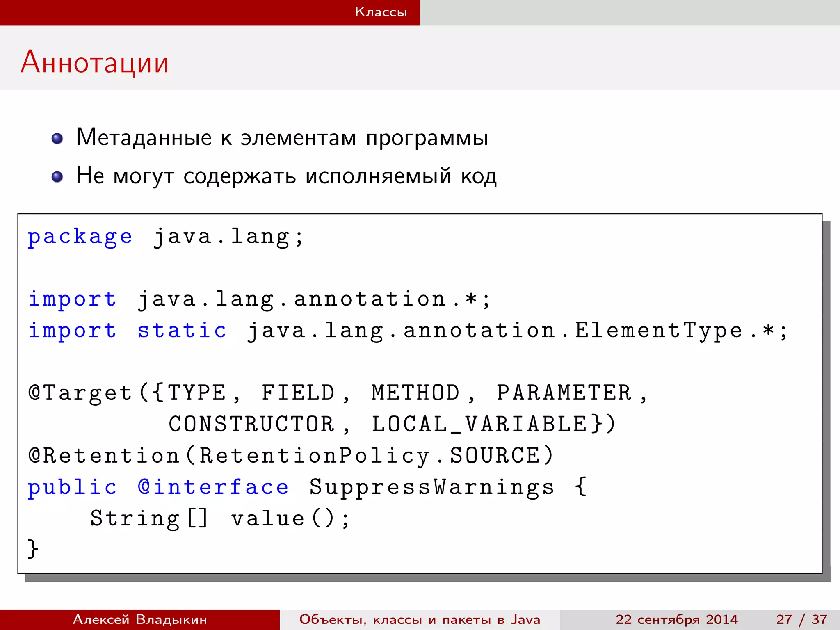Click the author name Алексей Владыкин in footer
This screenshot has height=630, width=840.
pyautogui.click(x=140, y=619)
